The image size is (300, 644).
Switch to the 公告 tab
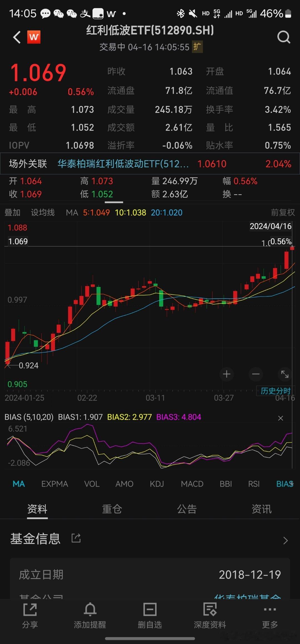[187, 509]
